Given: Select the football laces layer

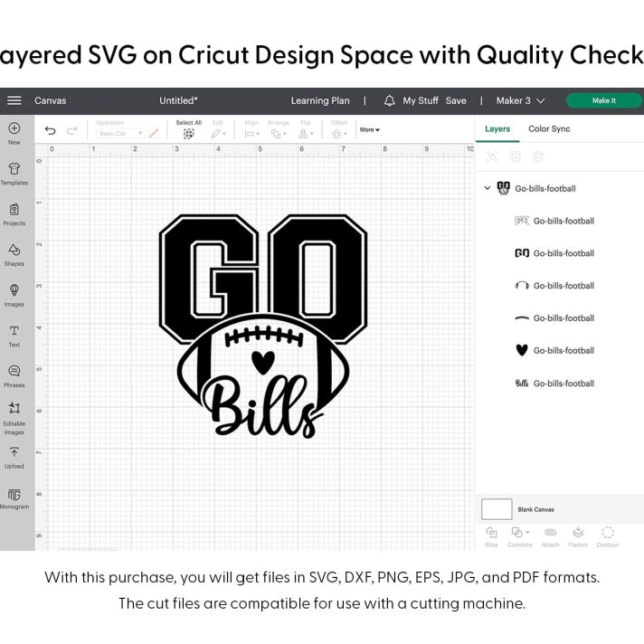Looking at the screenshot, I should [554, 318].
